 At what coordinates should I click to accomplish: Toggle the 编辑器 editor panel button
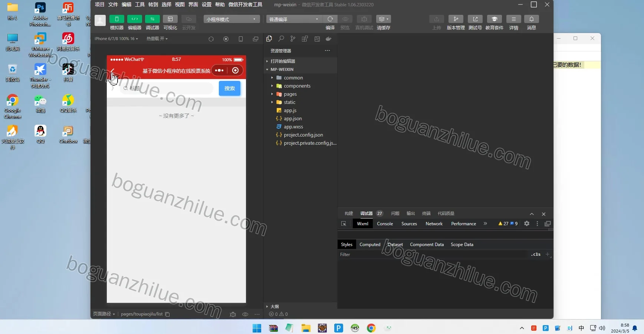point(134,19)
